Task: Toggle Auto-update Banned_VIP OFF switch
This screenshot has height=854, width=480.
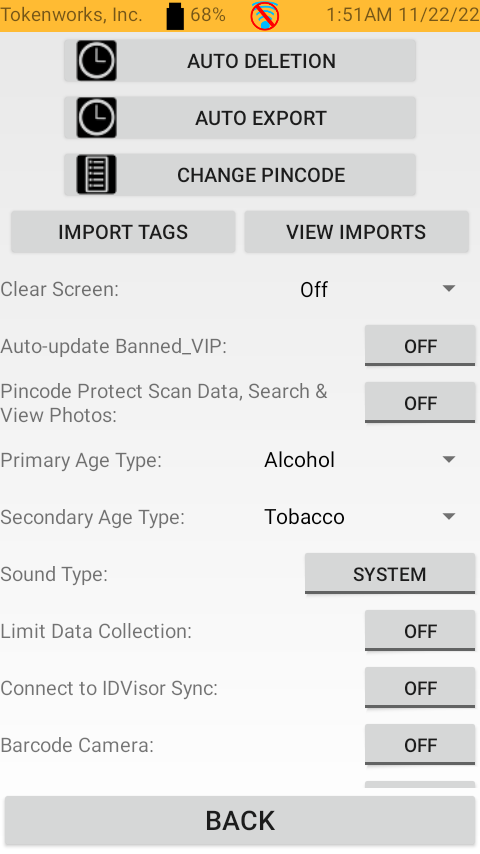Action: point(420,346)
